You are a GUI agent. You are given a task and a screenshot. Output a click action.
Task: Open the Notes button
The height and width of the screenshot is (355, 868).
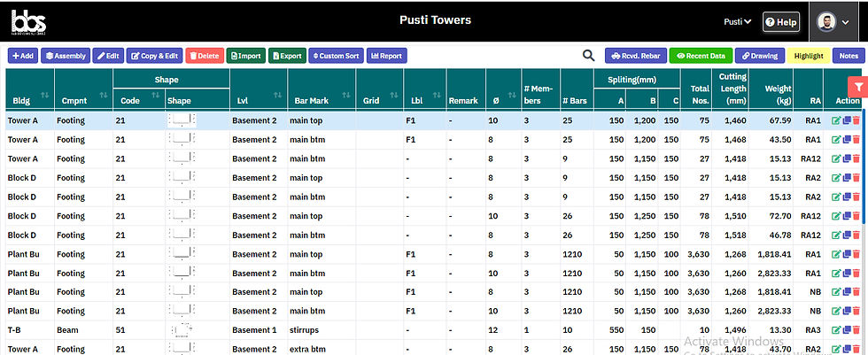coord(849,56)
